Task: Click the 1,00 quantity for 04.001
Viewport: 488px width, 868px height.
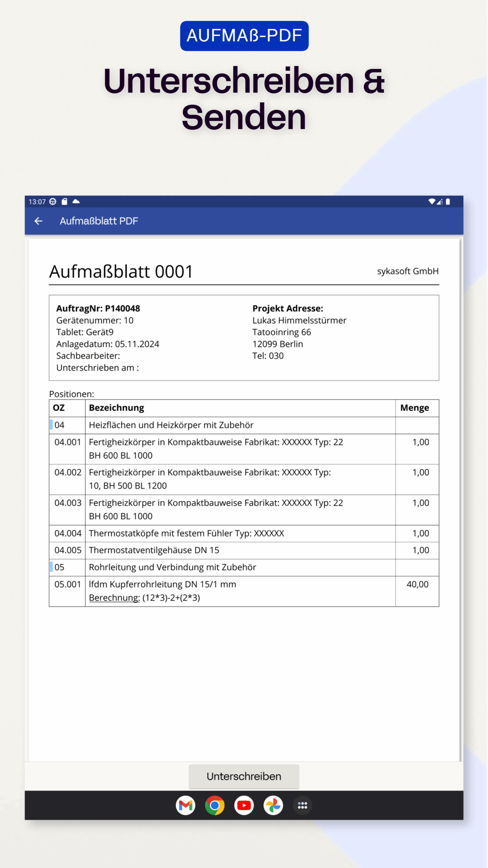Action: coord(421,442)
